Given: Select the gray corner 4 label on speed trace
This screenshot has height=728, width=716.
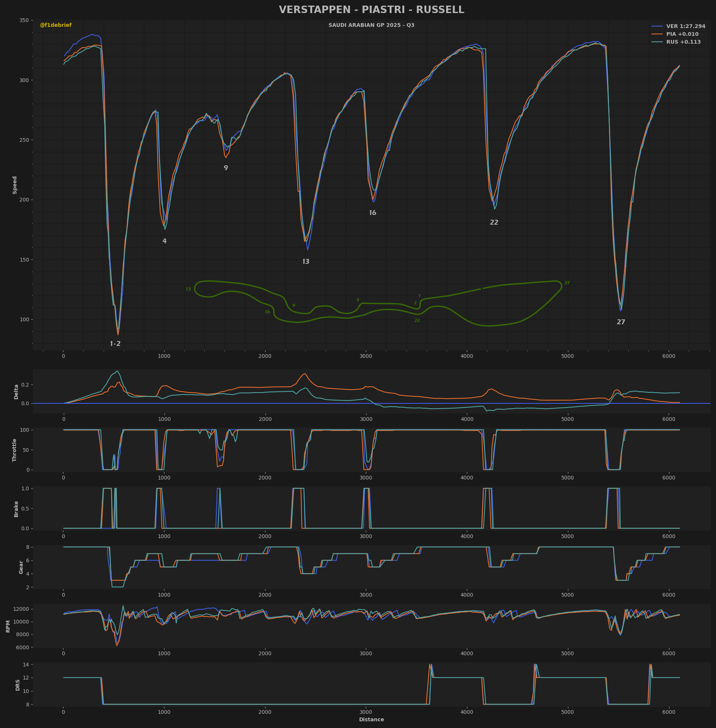Looking at the screenshot, I should (164, 241).
